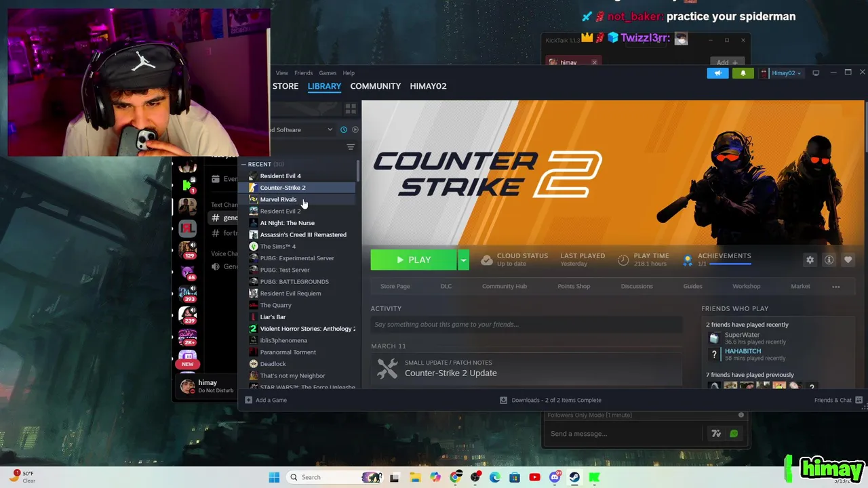868x488 pixels.
Task: Open Counter-Strike 2 game info icon
Action: pyautogui.click(x=829, y=260)
